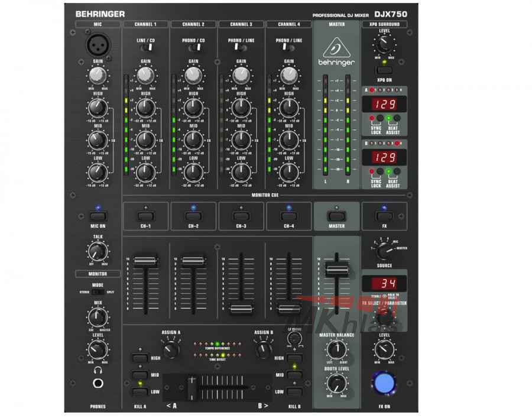This screenshot has width=532, height=418.
Task: Click the Channel 3 fader handle
Action: 241,309
